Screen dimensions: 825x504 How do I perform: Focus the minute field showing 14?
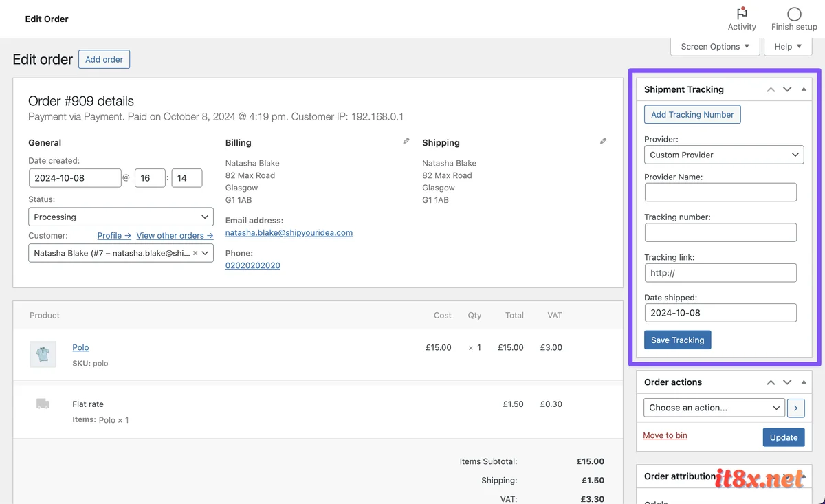click(187, 178)
